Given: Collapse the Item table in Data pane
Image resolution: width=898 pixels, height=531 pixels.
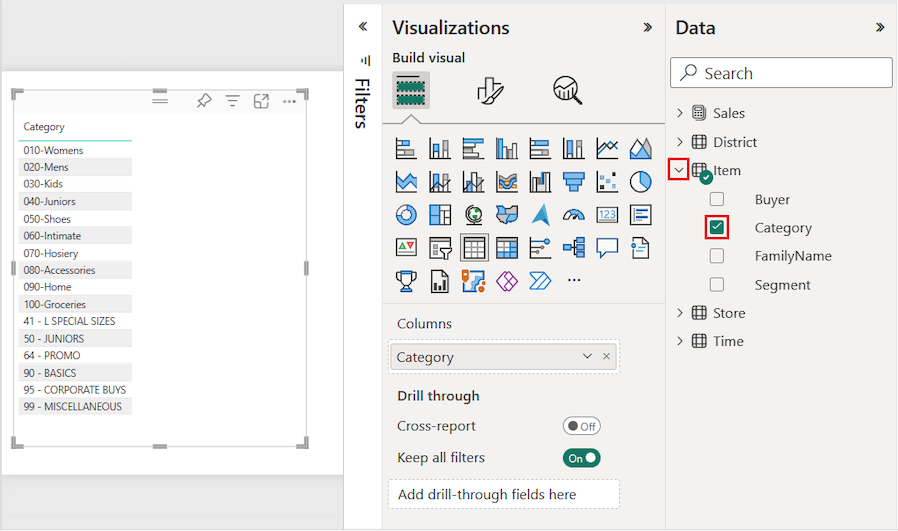Looking at the screenshot, I should coord(680,170).
